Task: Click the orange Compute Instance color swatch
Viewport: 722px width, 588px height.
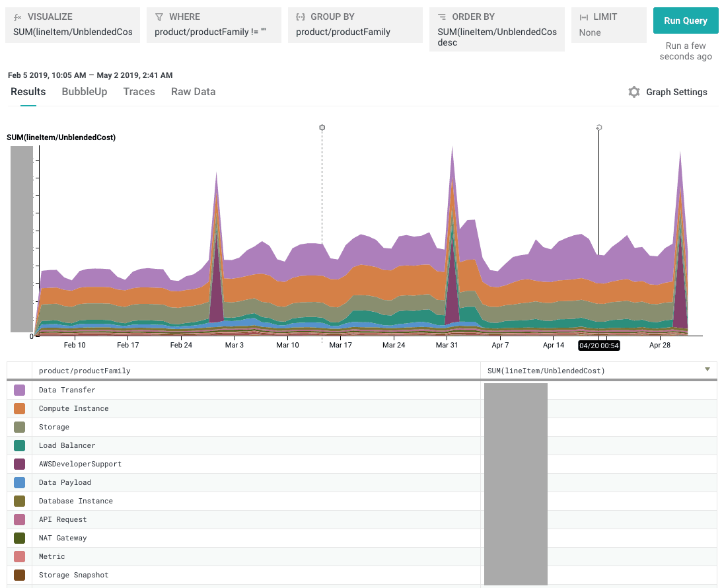Action: coord(20,408)
